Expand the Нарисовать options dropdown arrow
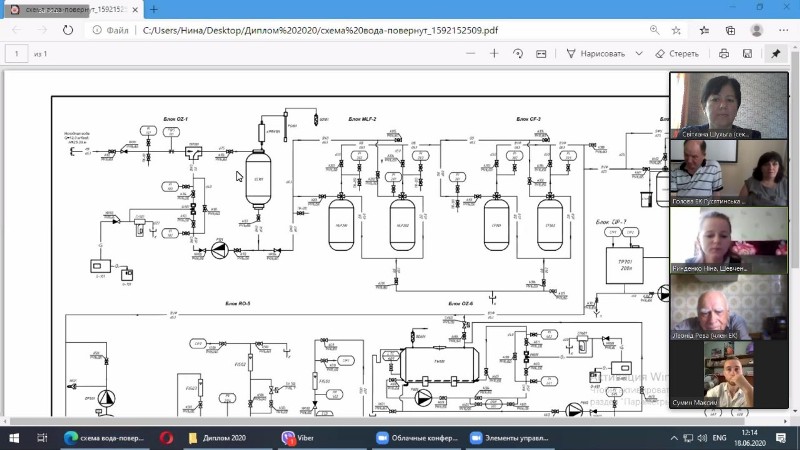This screenshot has width=800, height=450. [x=639, y=54]
